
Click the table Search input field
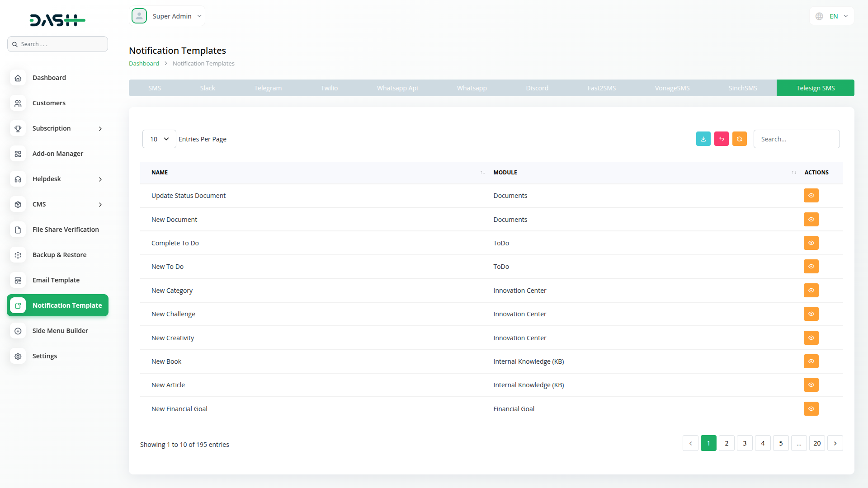(x=796, y=139)
